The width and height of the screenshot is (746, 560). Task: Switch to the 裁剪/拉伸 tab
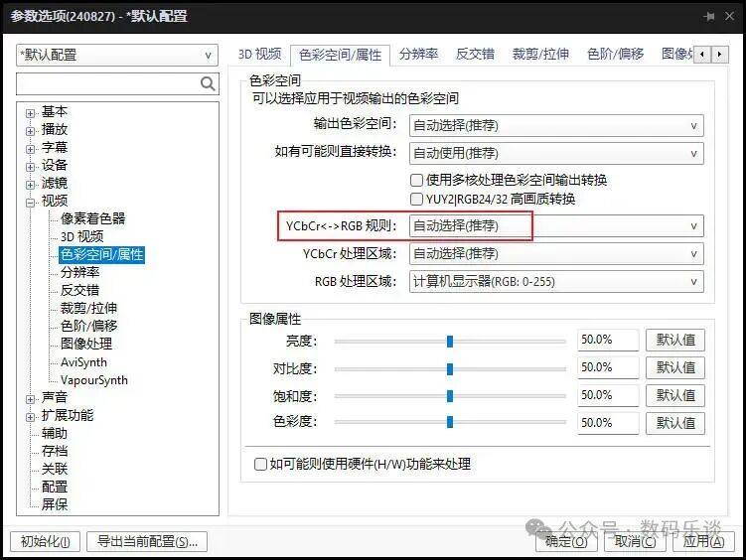pyautogui.click(x=540, y=55)
